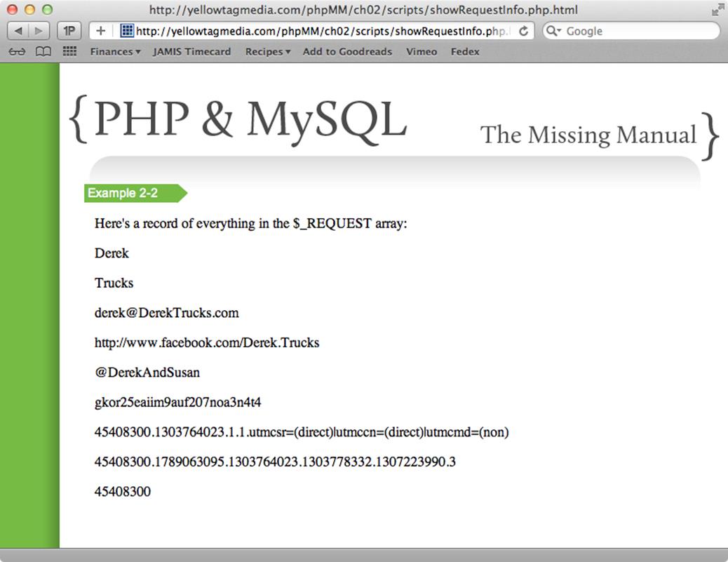Screen dimensions: 728x562
Task: Select the JAMIS Timecard bookmark
Action: [191, 51]
